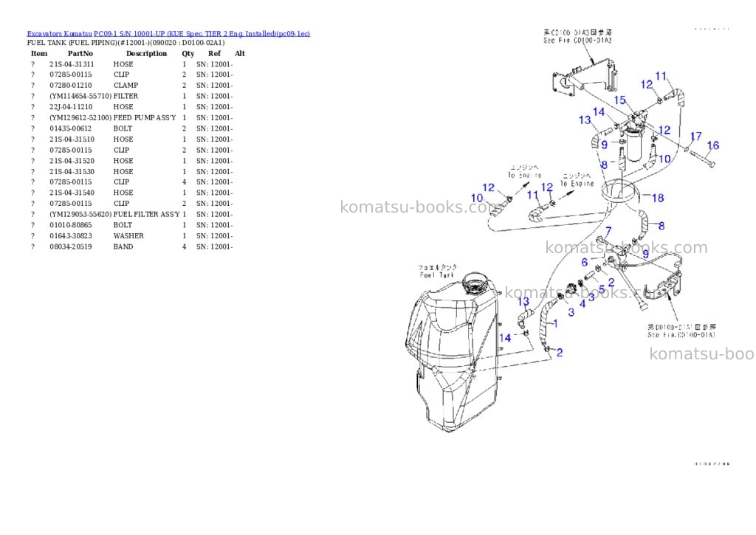Select part number 21S-04-31311
Viewport: 756px width, 535px height.
pos(72,64)
